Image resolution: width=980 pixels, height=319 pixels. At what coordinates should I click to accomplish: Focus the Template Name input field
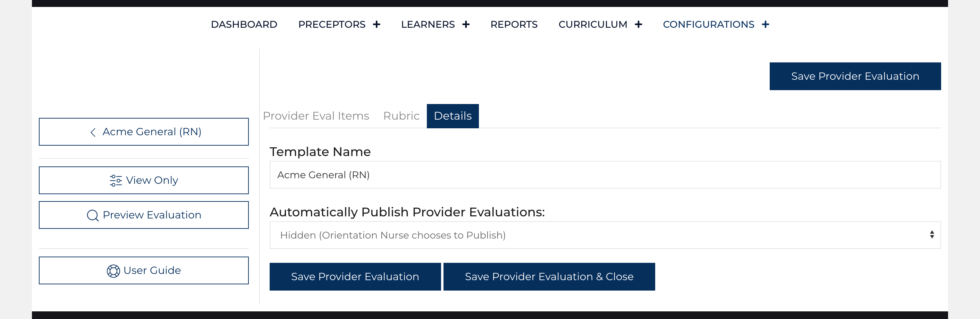pyautogui.click(x=605, y=175)
